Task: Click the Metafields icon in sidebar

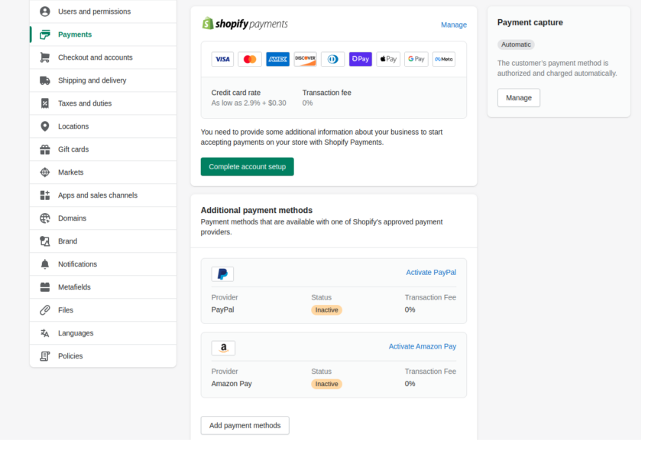Action: [45, 287]
